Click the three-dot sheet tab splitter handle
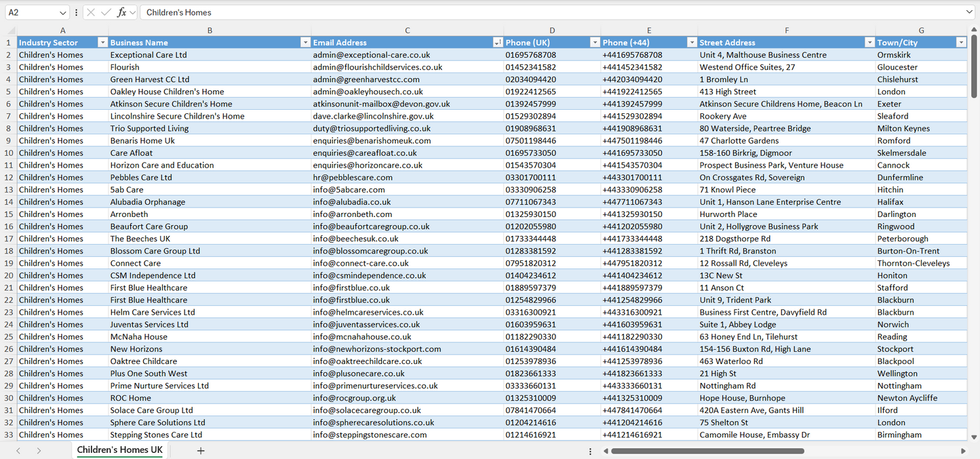This screenshot has width=980, height=459. 590,451
